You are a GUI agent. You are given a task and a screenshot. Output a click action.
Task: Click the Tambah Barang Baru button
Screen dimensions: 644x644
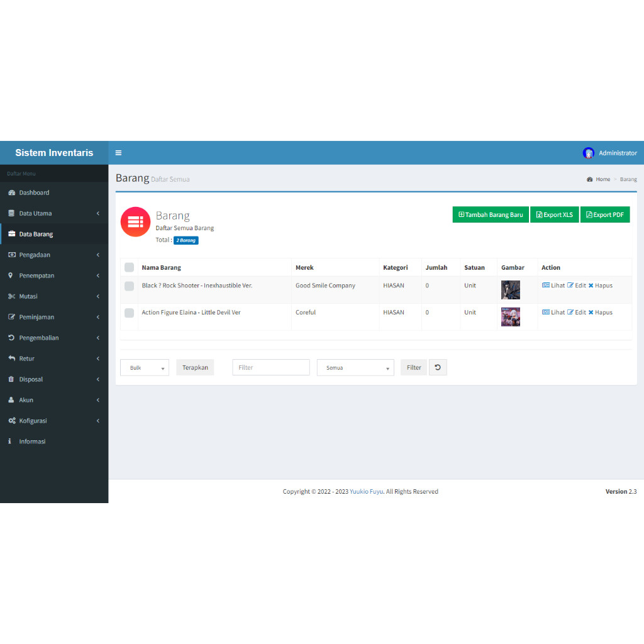pyautogui.click(x=491, y=214)
